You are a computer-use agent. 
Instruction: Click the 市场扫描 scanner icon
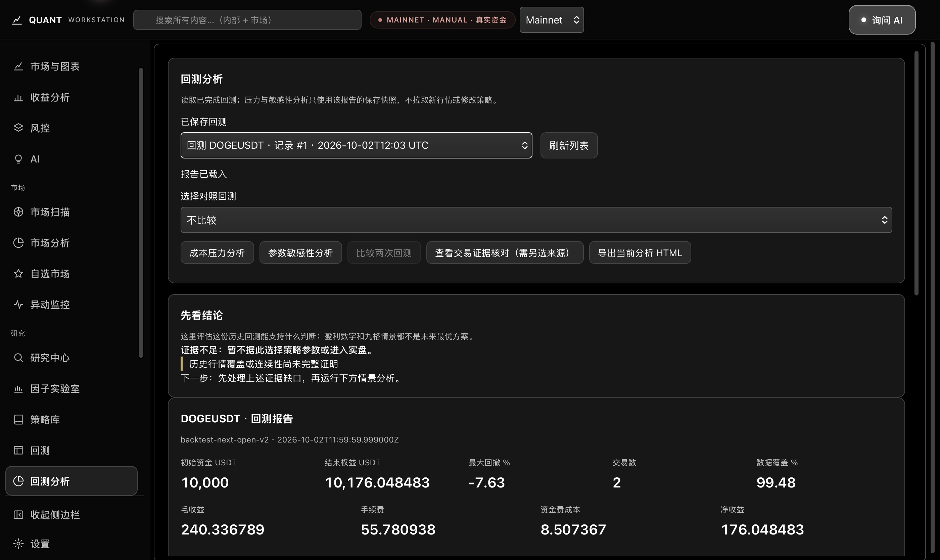pyautogui.click(x=18, y=212)
